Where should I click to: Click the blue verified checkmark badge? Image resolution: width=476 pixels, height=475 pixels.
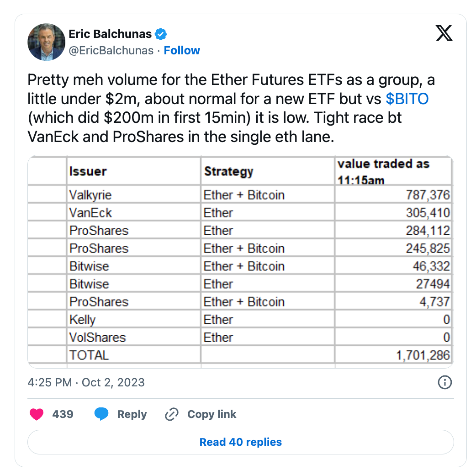(x=161, y=34)
